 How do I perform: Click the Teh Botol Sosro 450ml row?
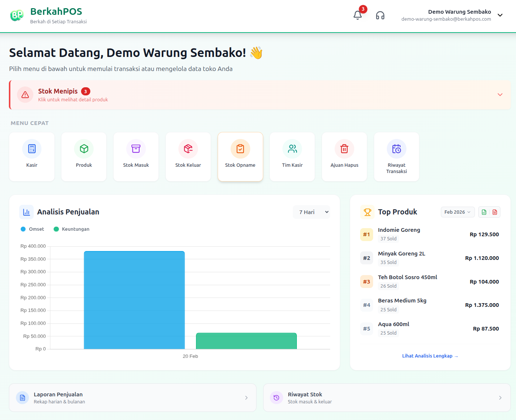pyautogui.click(x=430, y=282)
